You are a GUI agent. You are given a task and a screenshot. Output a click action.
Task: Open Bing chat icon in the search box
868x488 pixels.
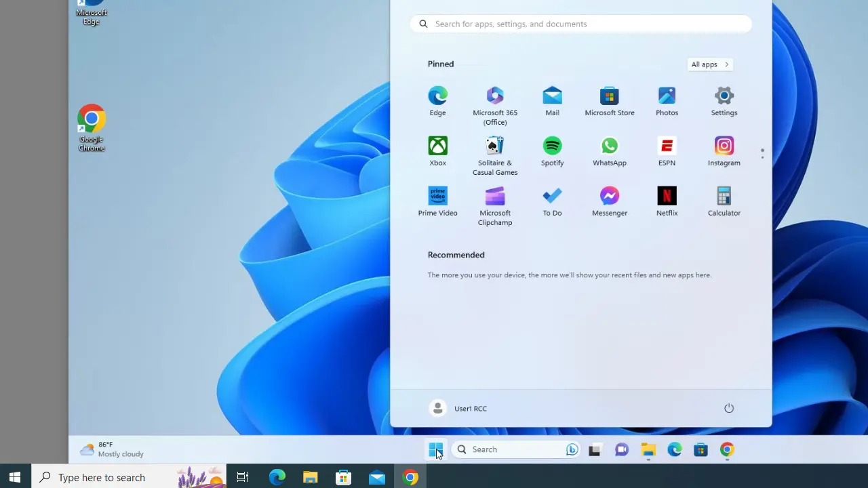572,449
